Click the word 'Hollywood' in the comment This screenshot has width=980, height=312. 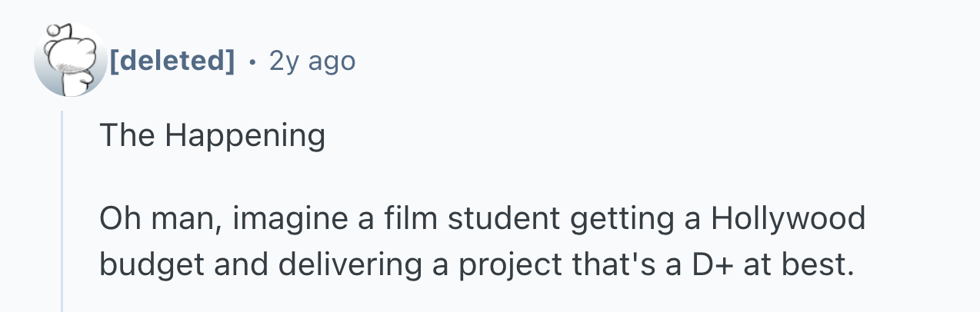788,219
